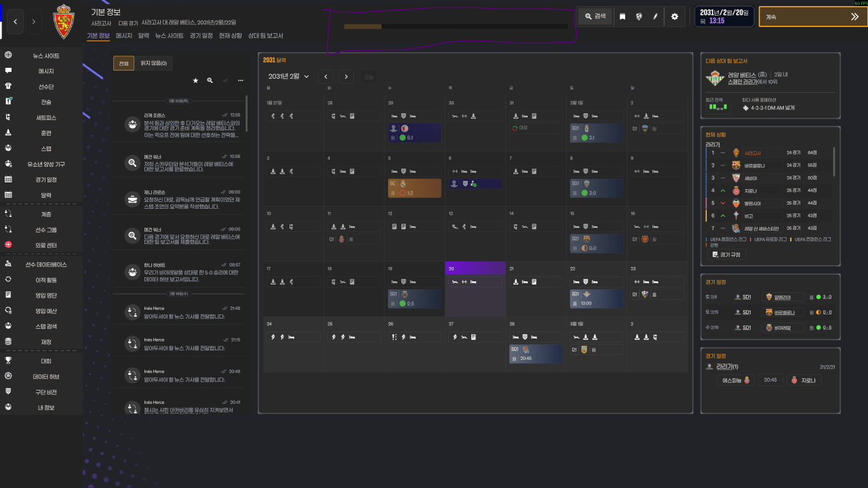Navigate forward with the top-left arrow
868x488 pixels.
35,22
